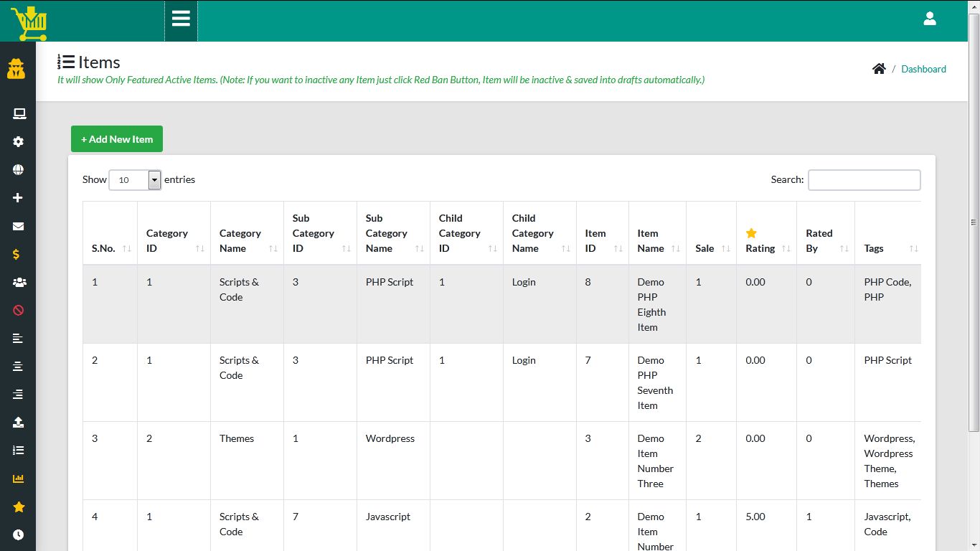Click the admin avatar sidebar icon
Image resolution: width=980 pixels, height=551 pixels.
[17, 69]
